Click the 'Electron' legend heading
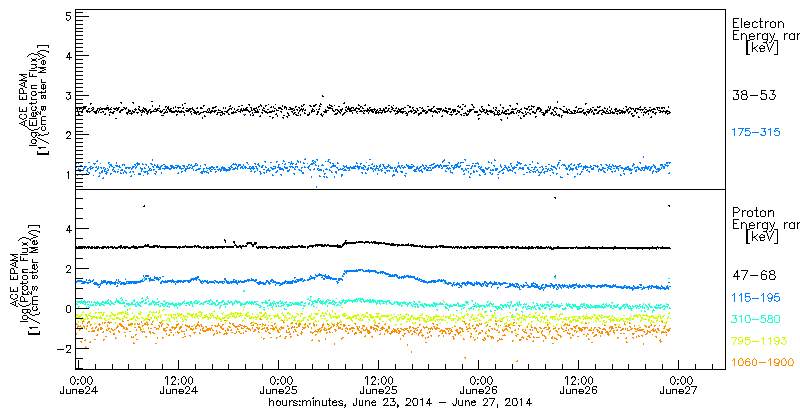The height and width of the screenshot is (410, 800). (x=759, y=24)
